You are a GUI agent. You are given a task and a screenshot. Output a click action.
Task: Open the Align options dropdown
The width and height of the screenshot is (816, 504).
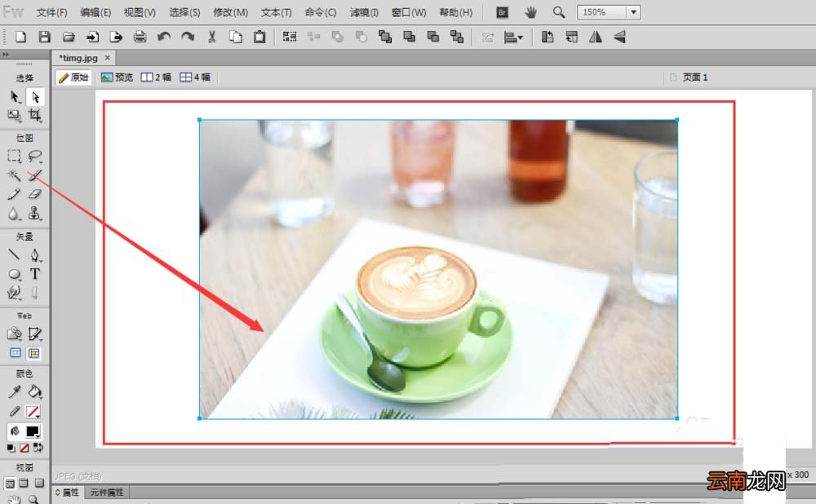point(513,37)
